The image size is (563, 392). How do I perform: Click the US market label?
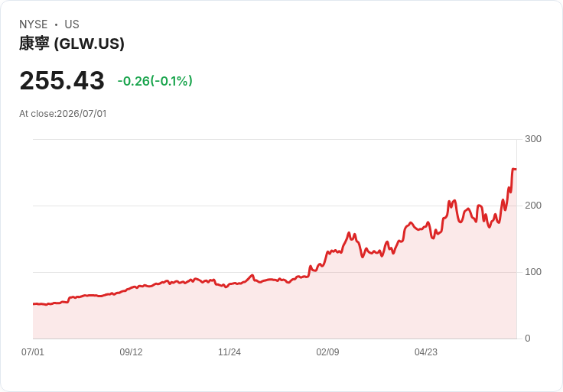click(72, 24)
